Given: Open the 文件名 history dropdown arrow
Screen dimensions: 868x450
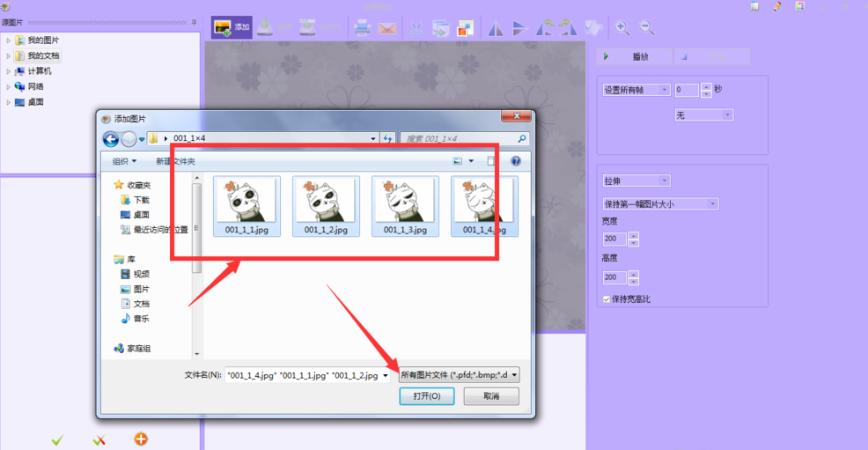Looking at the screenshot, I should 386,376.
